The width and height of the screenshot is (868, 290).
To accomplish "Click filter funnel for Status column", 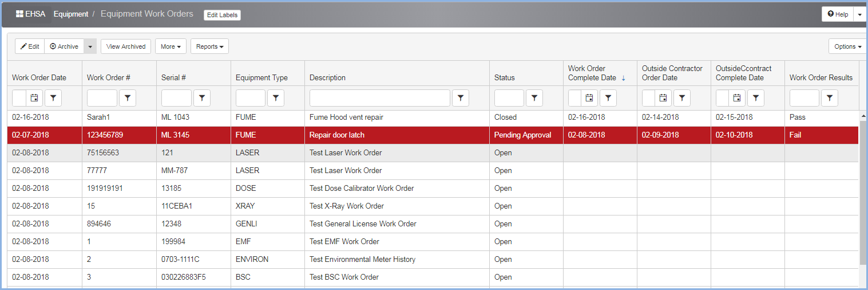I will coord(534,98).
